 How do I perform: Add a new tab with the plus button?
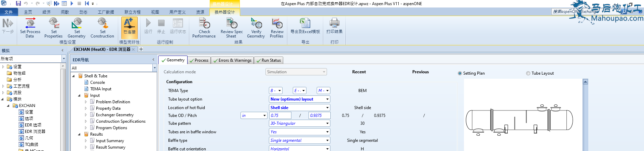point(141,49)
